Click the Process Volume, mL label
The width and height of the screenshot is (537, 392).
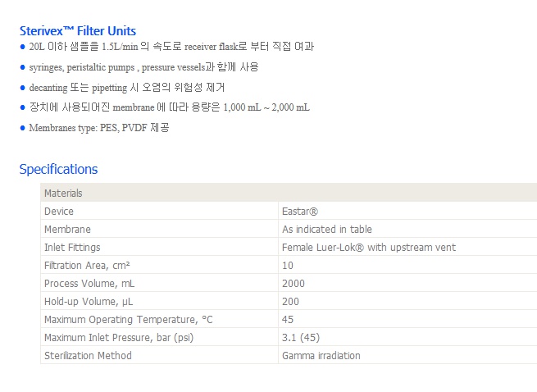pyautogui.click(x=89, y=284)
